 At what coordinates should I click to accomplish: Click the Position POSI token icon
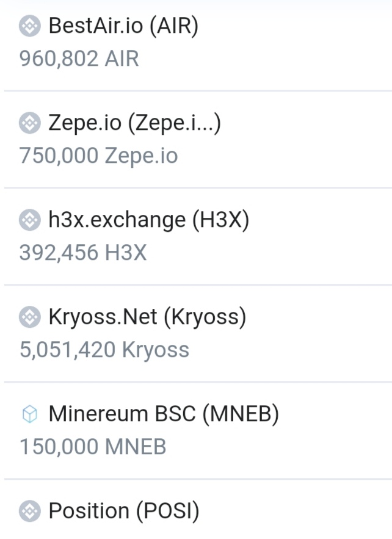pyautogui.click(x=29, y=511)
